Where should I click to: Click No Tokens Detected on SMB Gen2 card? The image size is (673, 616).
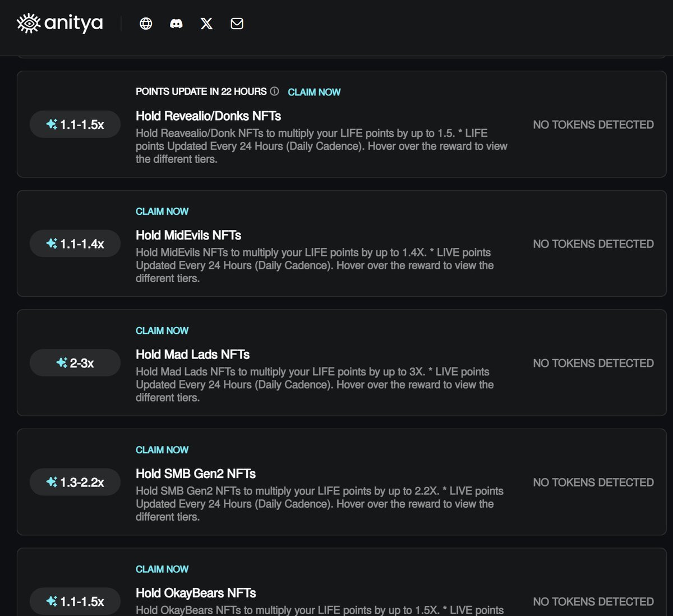coord(593,482)
